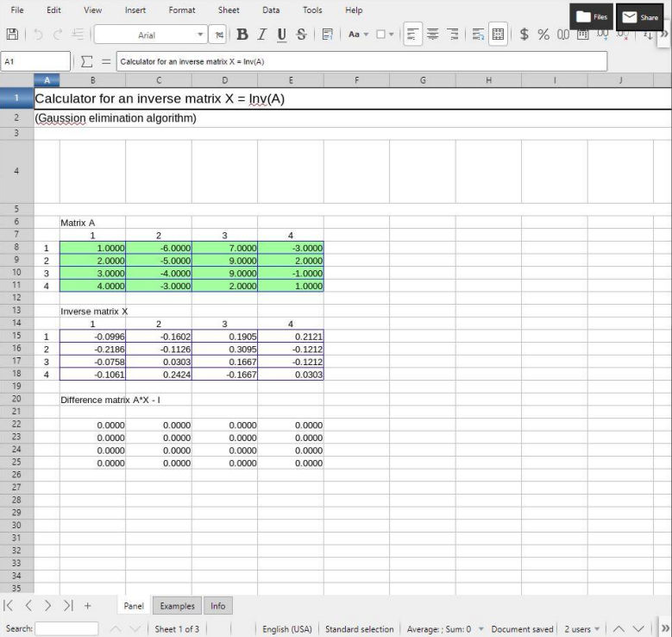Toggle Bold formatting
This screenshot has height=637, width=672.
pyautogui.click(x=242, y=35)
